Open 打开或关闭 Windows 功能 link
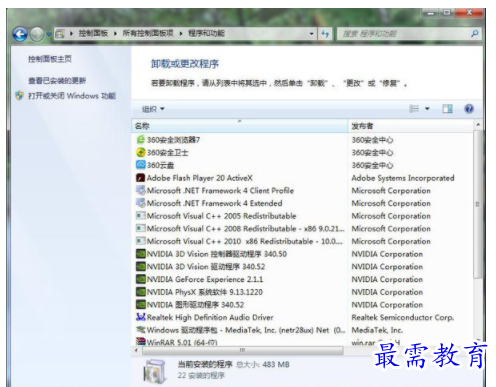The image size is (496, 387). point(72,96)
